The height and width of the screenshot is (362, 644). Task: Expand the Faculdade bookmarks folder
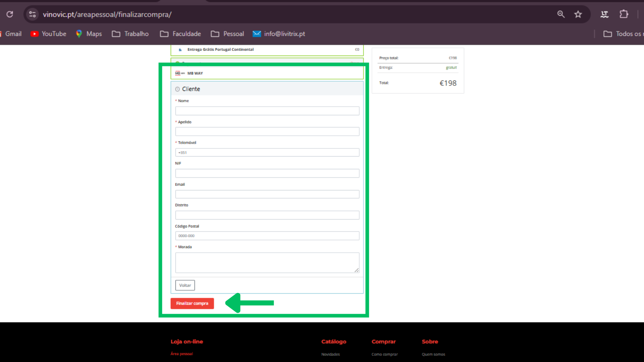click(x=180, y=34)
